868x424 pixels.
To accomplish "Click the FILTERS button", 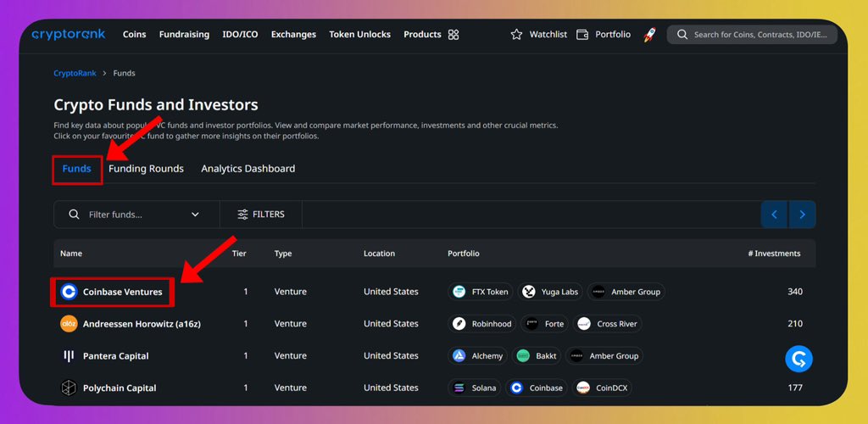I will [x=261, y=215].
